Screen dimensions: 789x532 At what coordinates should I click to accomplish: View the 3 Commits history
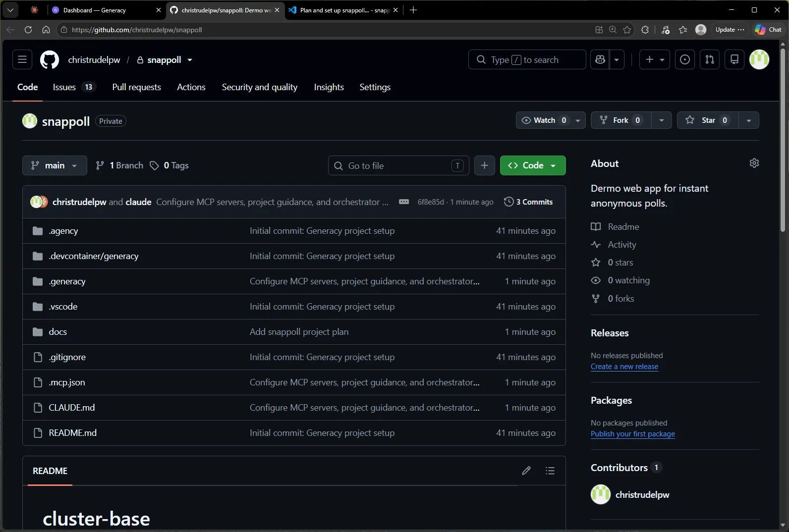(528, 202)
